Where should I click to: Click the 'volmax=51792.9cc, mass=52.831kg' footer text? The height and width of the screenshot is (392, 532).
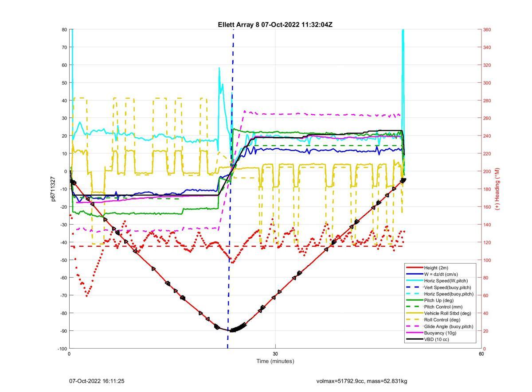(362, 381)
